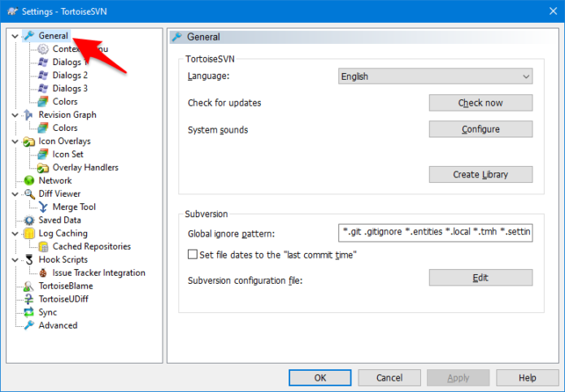Select Dialogs 3 settings page
Screen dimensions: 565x392
(x=70, y=89)
